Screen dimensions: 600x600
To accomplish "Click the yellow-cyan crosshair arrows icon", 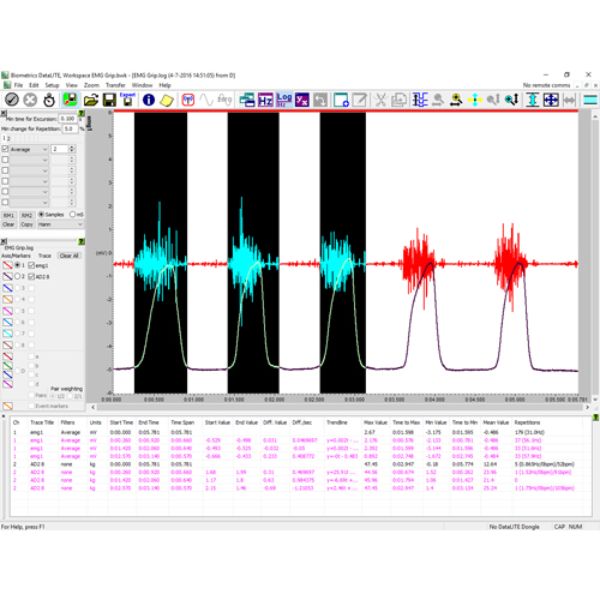I will (475, 100).
